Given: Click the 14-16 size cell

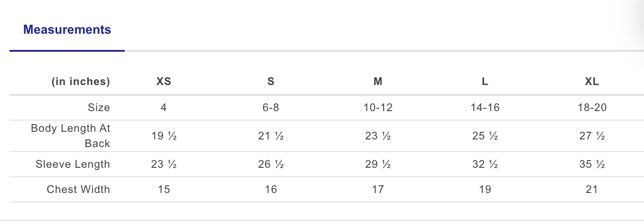Looking at the screenshot, I should tap(485, 108).
